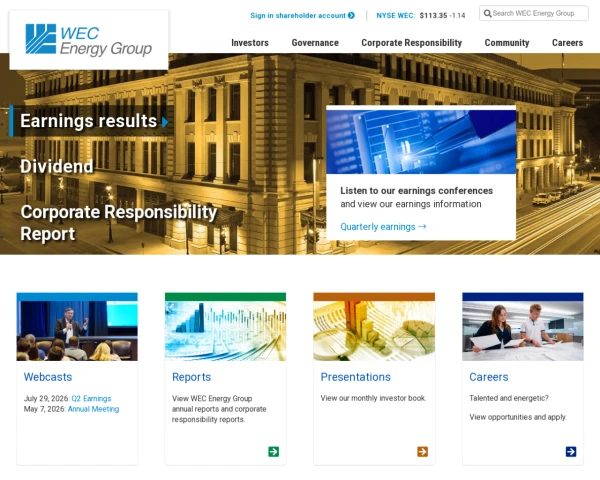The image size is (600, 480).
Task: Open the Careers item in the top navigation
Action: [567, 43]
